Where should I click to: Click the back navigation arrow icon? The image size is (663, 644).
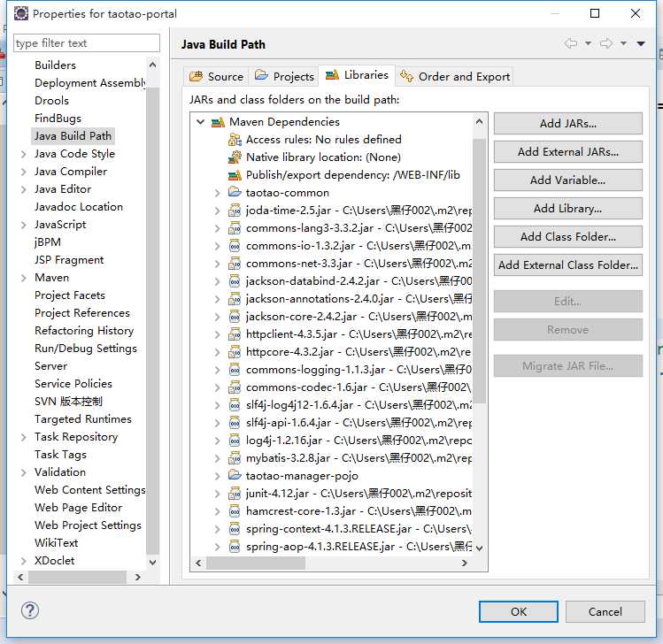point(571,43)
